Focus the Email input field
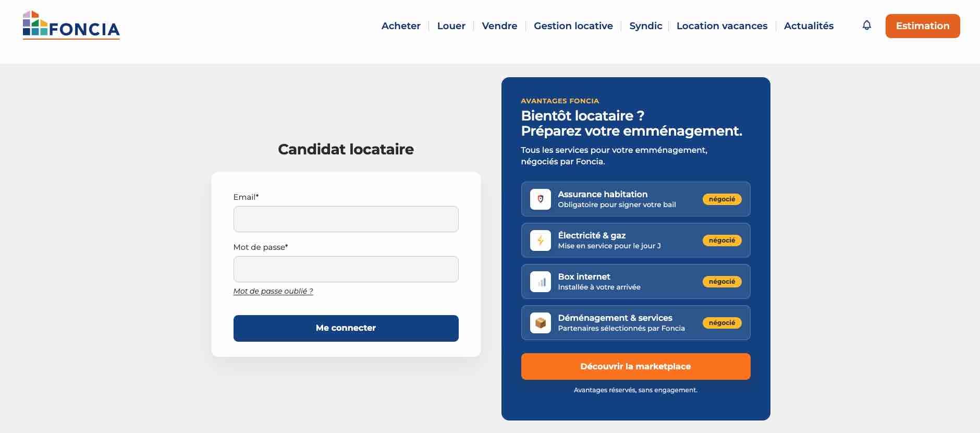 pyautogui.click(x=346, y=219)
